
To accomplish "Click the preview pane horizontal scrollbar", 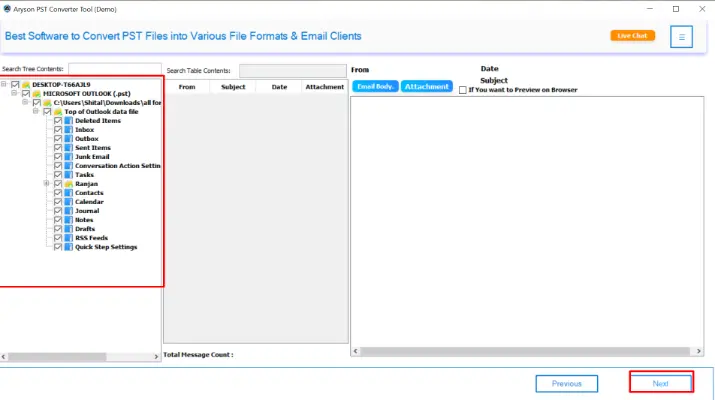I will pos(525,351).
